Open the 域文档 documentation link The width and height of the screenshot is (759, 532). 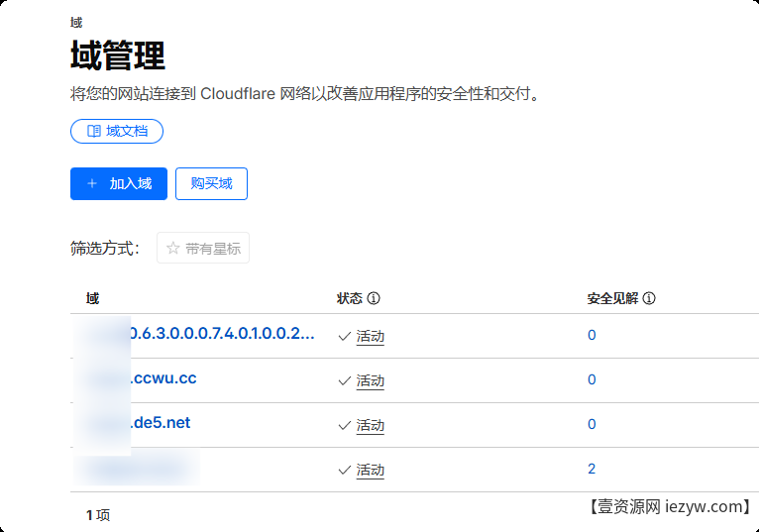pos(117,131)
